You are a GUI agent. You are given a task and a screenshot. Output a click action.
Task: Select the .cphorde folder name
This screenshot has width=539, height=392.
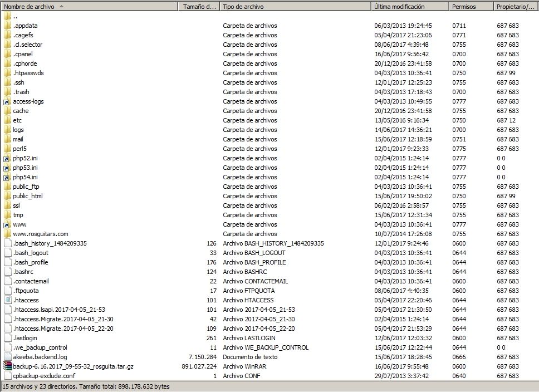click(25, 63)
